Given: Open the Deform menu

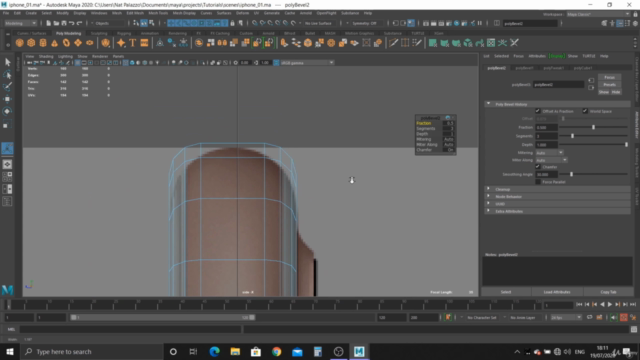Looking at the screenshot, I should pos(242,13).
